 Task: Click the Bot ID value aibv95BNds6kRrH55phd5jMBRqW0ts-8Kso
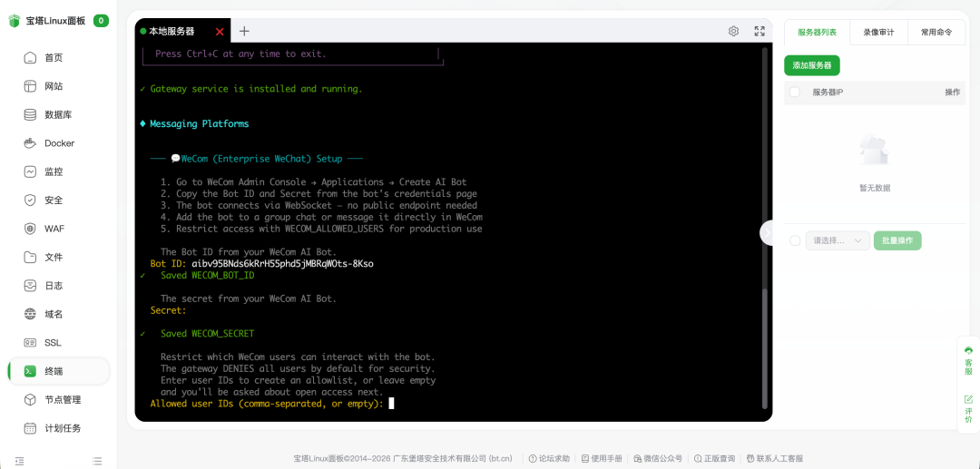[x=282, y=264]
